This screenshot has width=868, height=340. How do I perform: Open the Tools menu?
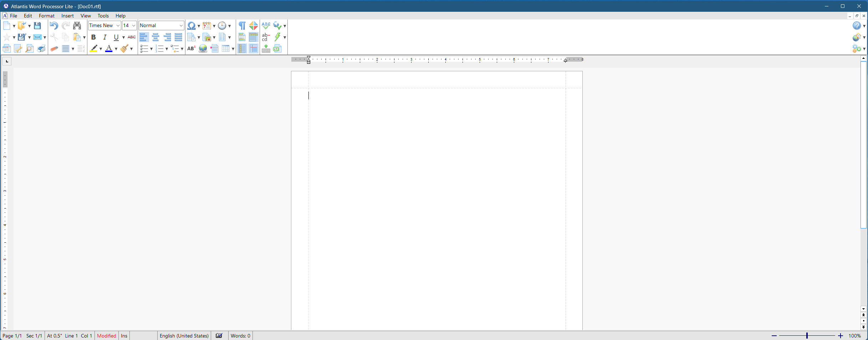click(103, 16)
